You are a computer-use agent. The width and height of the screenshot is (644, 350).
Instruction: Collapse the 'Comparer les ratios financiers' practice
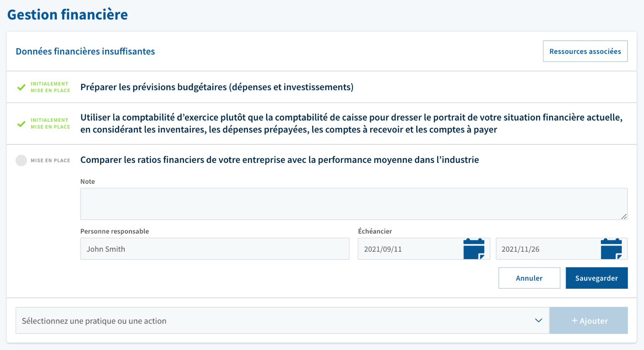(279, 160)
